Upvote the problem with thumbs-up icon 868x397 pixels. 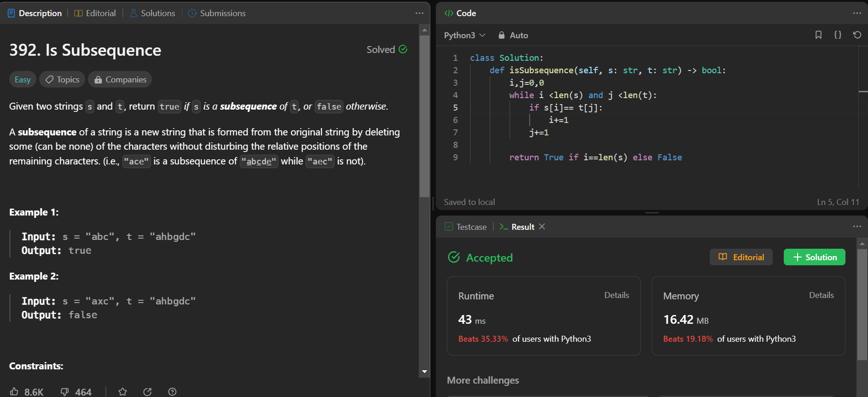15,391
